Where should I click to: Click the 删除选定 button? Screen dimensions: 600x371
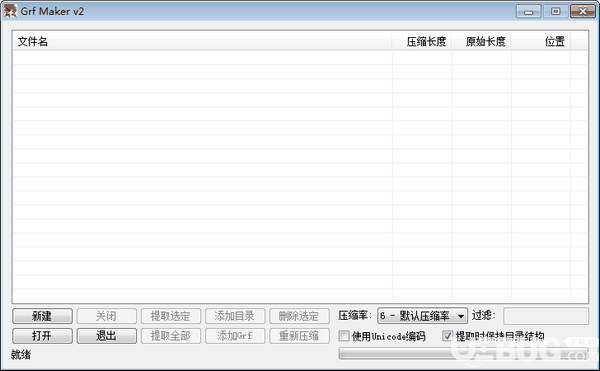[x=299, y=316]
